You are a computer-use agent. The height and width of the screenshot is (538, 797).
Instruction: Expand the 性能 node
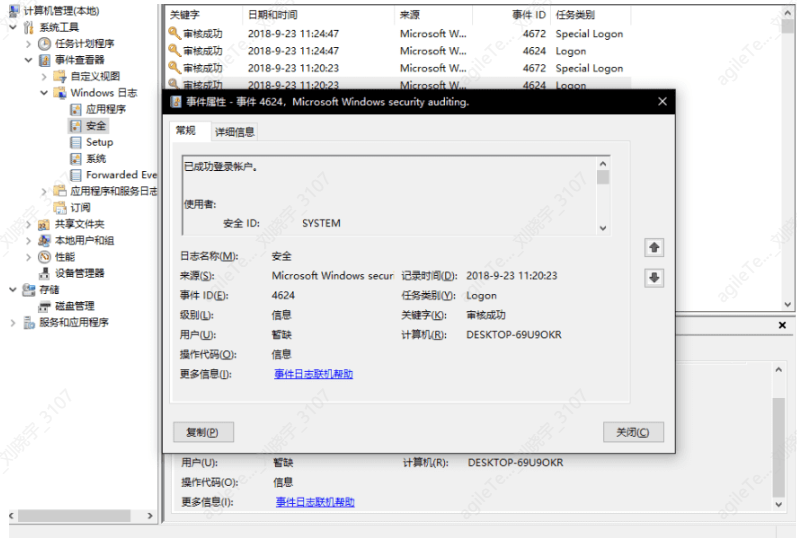point(28,257)
